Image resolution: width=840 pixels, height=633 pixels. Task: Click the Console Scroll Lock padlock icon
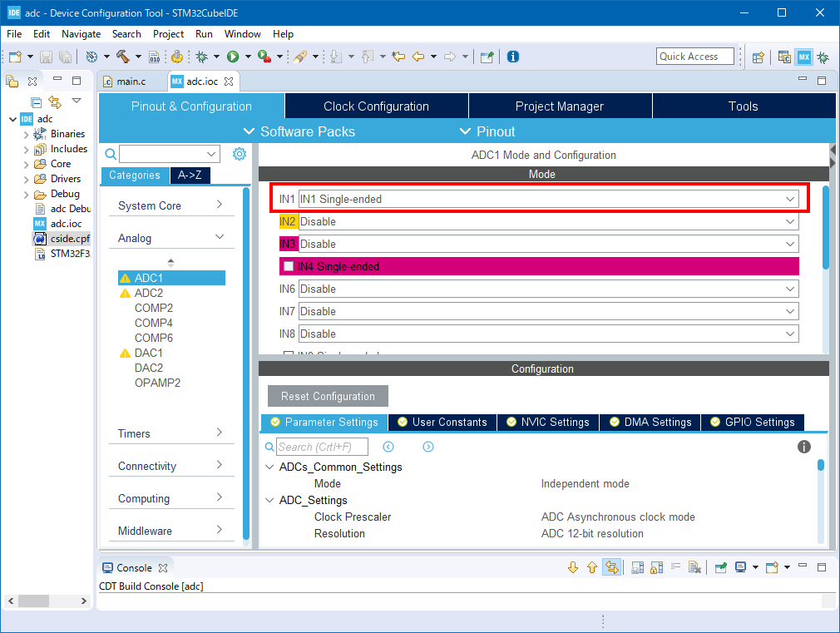pos(657,567)
